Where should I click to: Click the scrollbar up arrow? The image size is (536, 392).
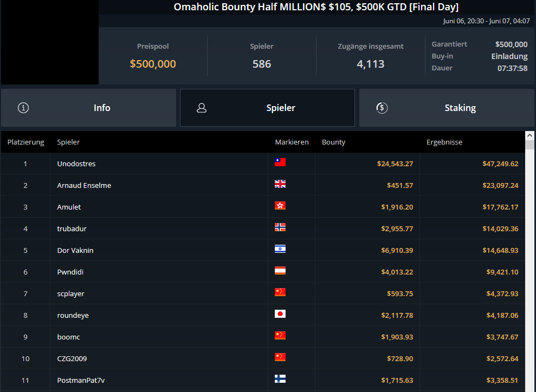point(529,135)
